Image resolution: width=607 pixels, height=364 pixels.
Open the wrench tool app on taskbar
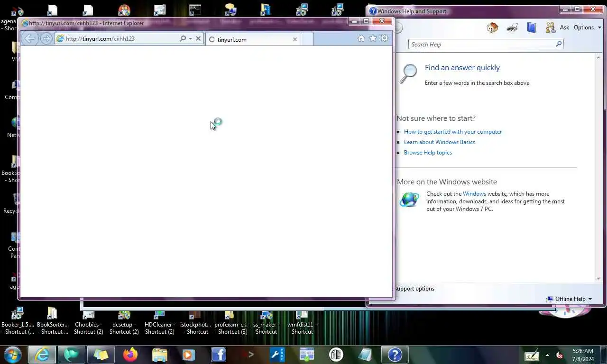[277, 355]
